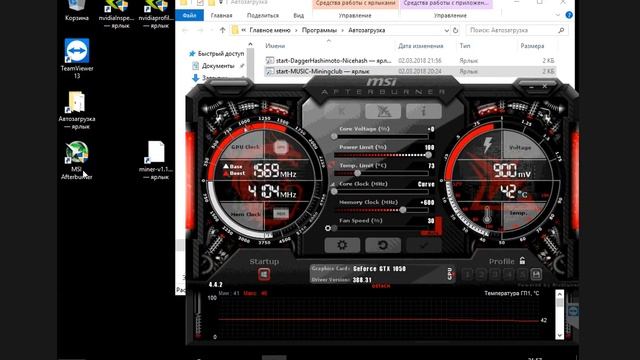The width and height of the screenshot is (640, 360).
Task: Click the Core Voltage slider handle
Action: (334, 136)
